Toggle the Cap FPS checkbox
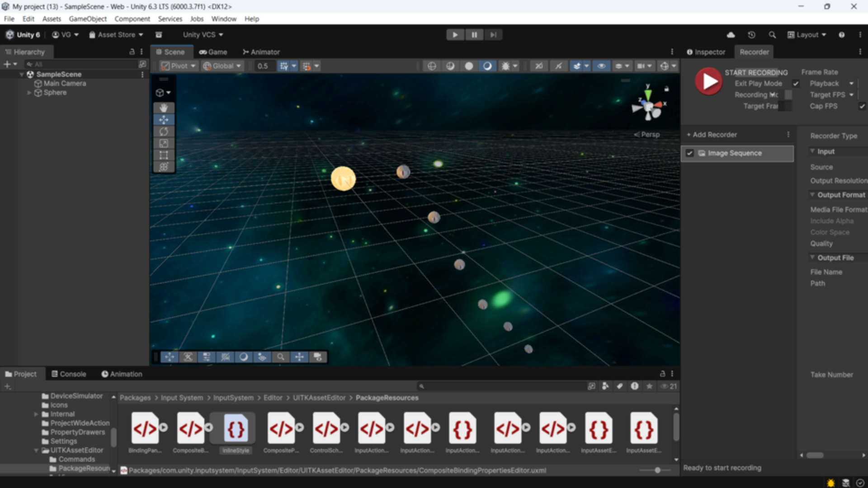Image resolution: width=868 pixels, height=488 pixels. [x=862, y=106]
